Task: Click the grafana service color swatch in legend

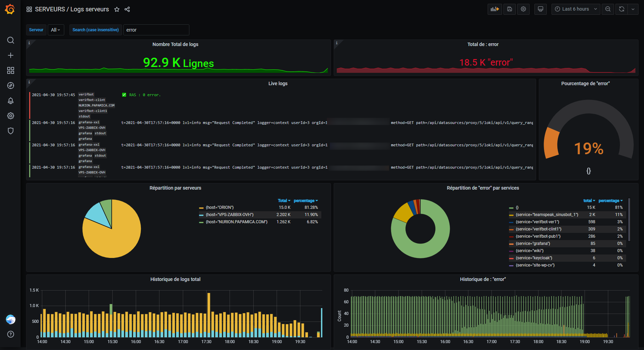Action: (x=511, y=244)
